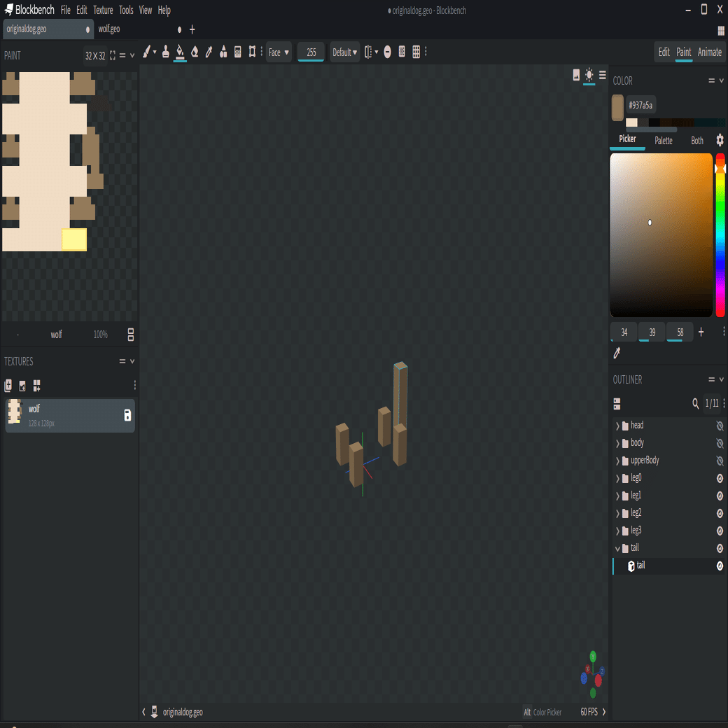Image resolution: width=728 pixels, height=728 pixels.
Task: Switch to Animate mode
Action: [x=709, y=52]
